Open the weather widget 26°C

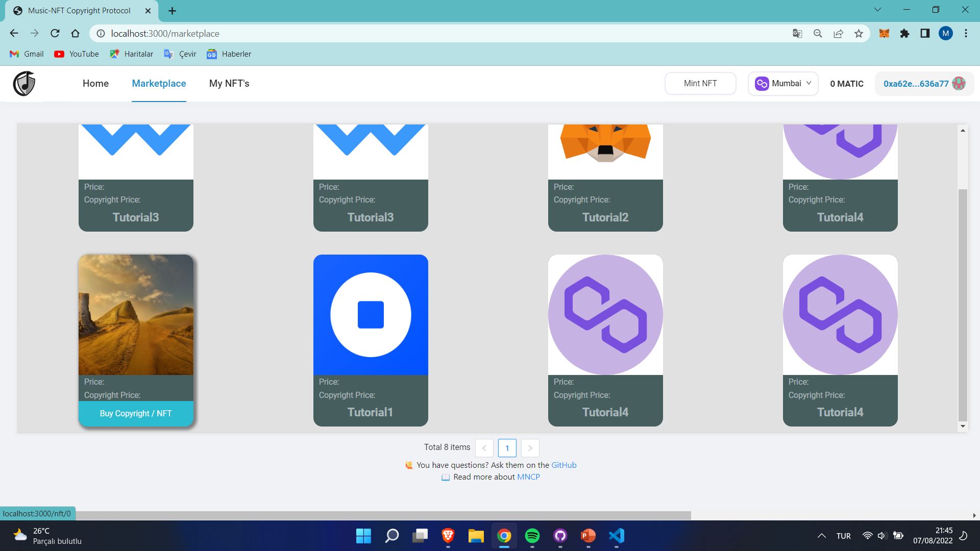point(47,536)
